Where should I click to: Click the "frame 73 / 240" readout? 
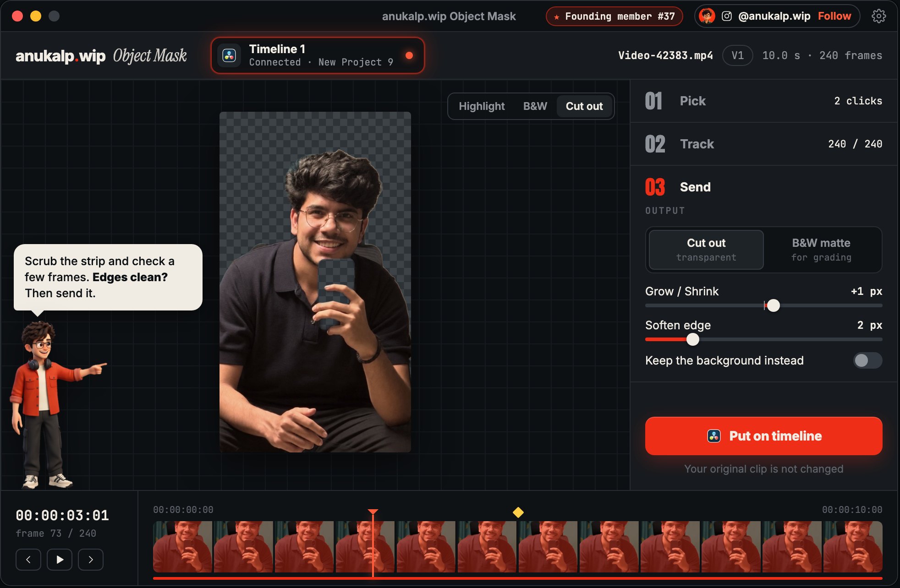coord(56,534)
